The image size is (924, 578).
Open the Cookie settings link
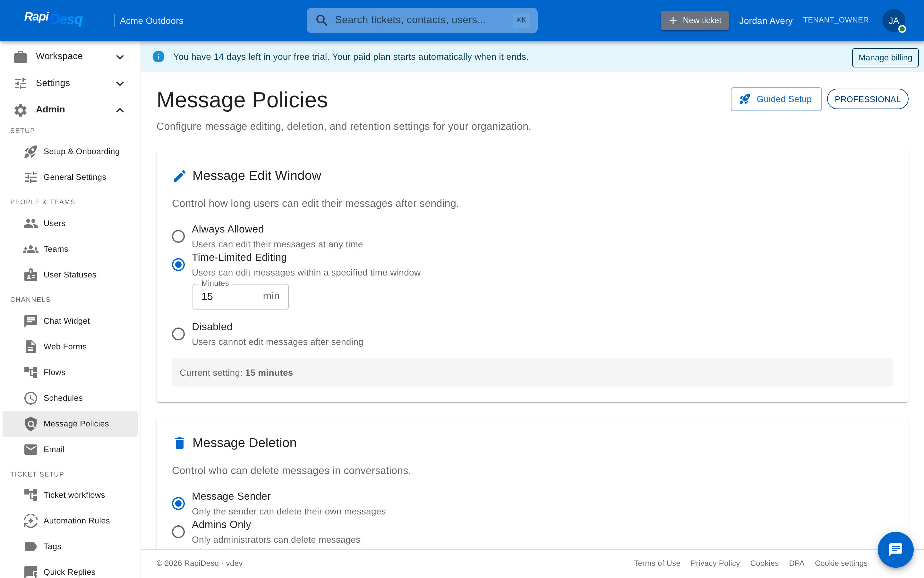tap(841, 563)
